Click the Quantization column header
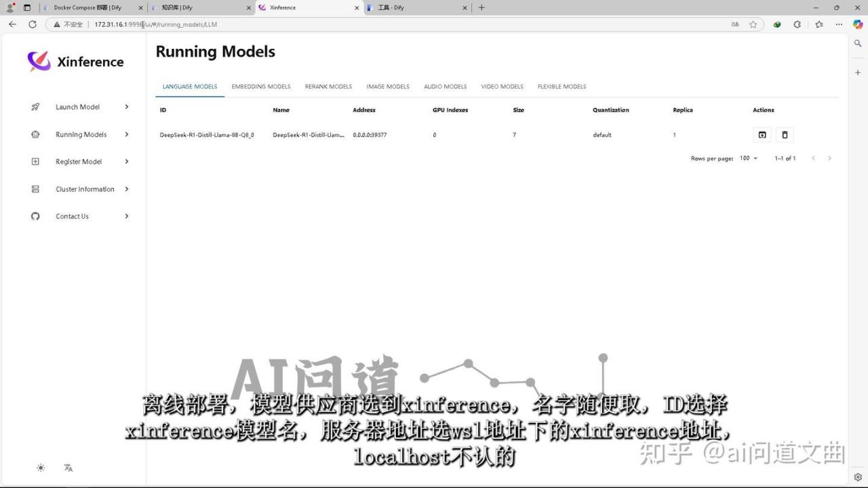Image resolution: width=868 pixels, height=488 pixels. tap(611, 110)
